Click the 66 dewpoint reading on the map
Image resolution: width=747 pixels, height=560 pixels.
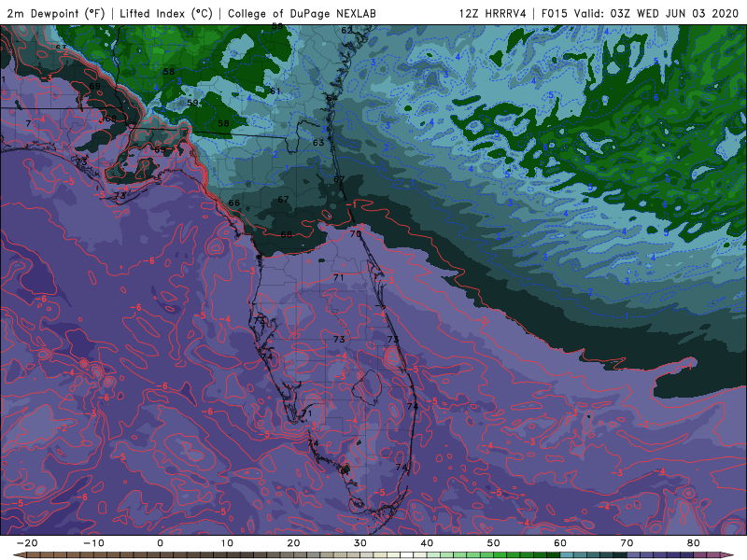coord(234,203)
